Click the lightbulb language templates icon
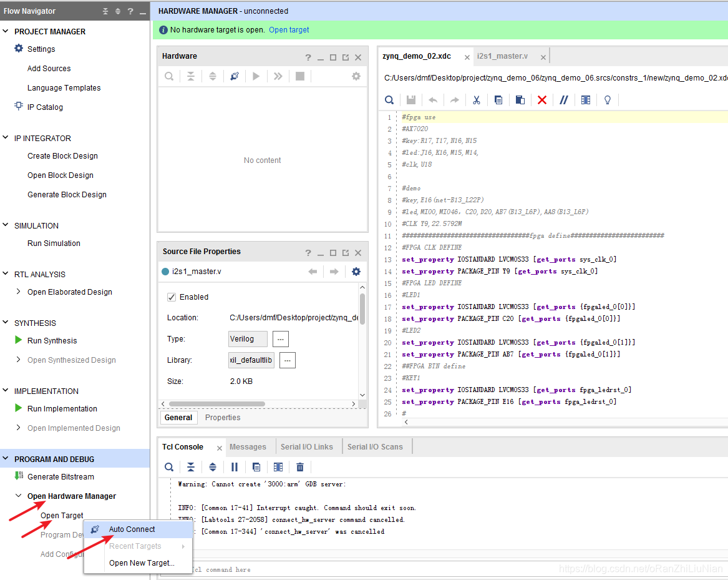 [x=607, y=100]
